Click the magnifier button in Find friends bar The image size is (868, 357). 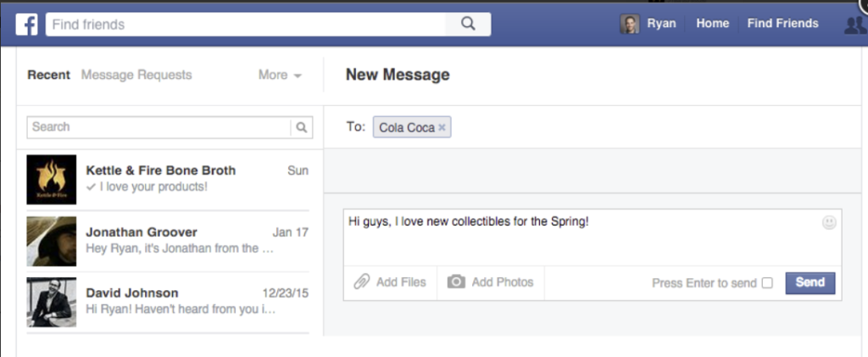click(468, 25)
